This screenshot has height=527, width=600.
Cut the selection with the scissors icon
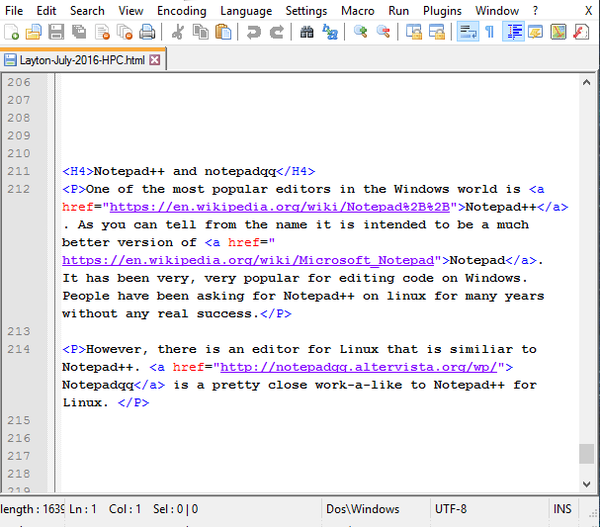coord(178,32)
